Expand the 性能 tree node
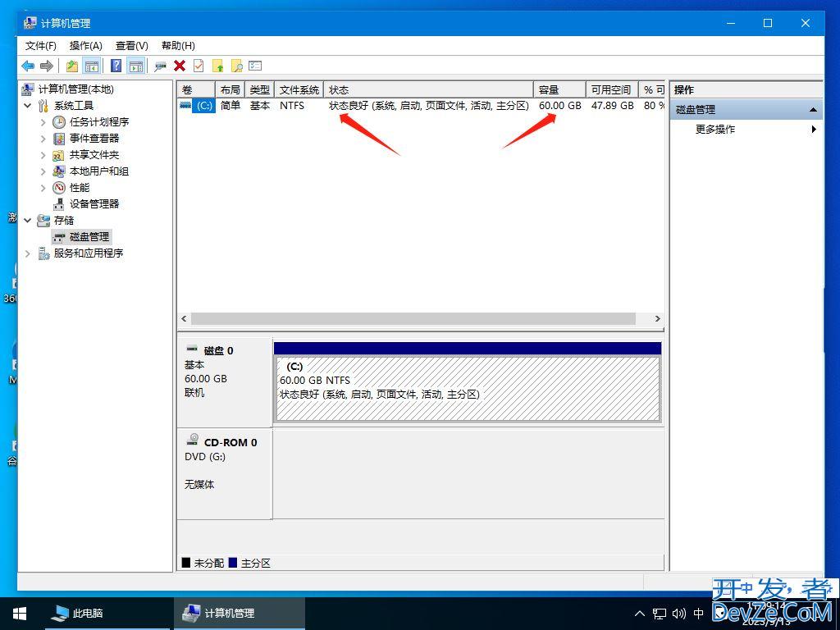Viewport: 840px width, 630px height. click(x=43, y=188)
